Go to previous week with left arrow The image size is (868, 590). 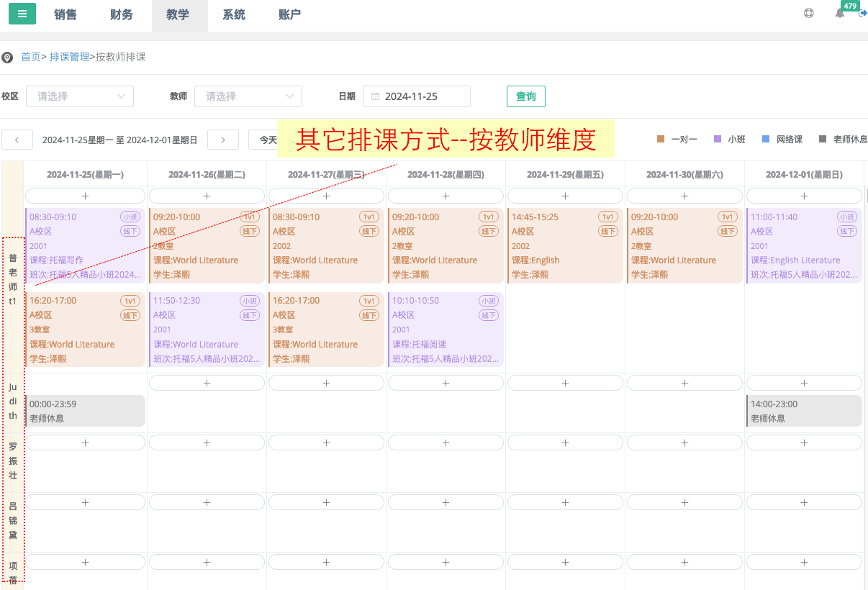(17, 140)
